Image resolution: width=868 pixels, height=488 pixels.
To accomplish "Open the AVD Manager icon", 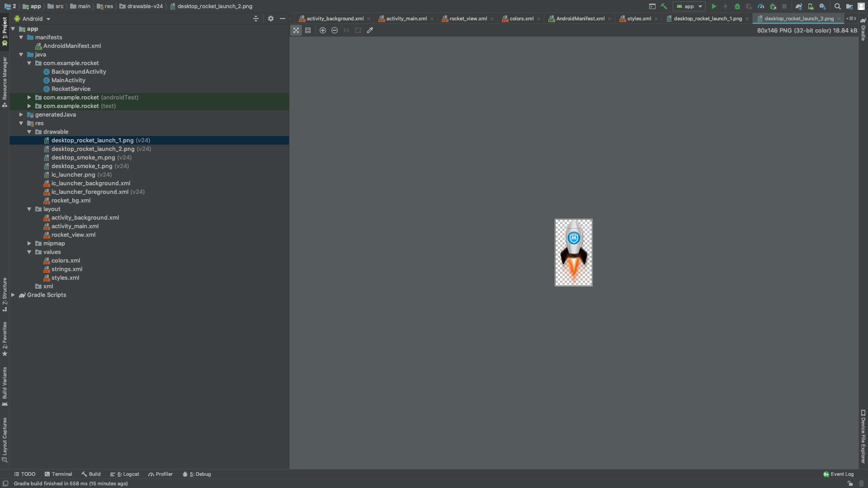I will (811, 6).
